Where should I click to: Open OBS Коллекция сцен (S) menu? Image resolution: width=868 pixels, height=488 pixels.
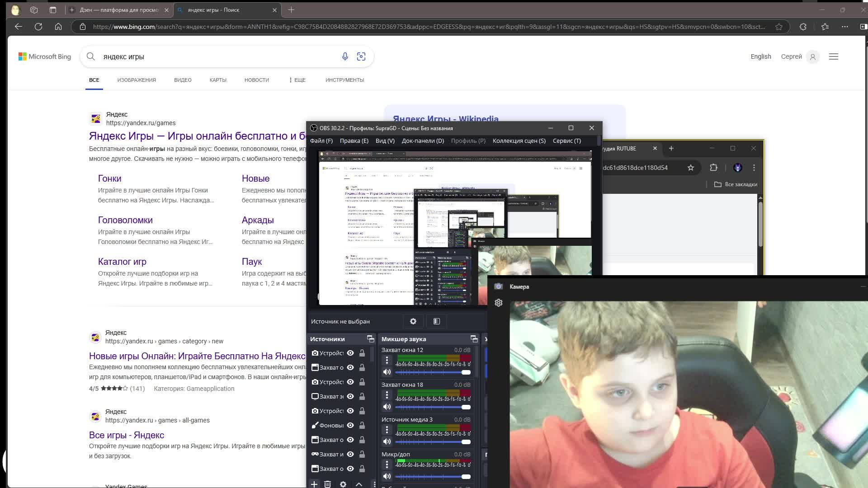(x=519, y=141)
